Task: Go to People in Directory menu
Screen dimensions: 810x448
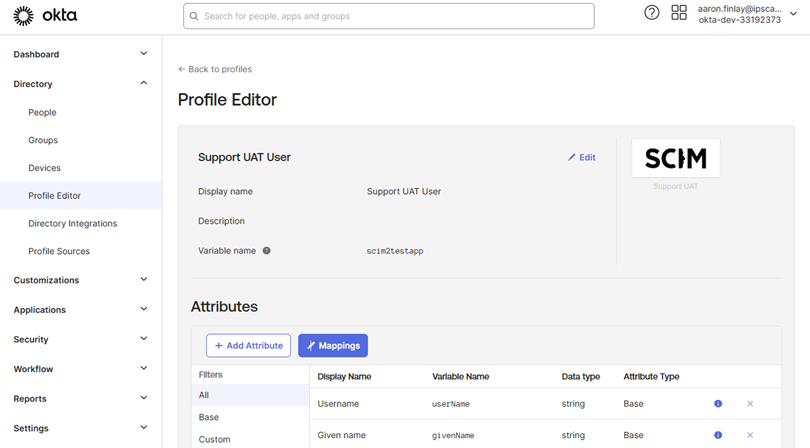Action: pos(42,113)
